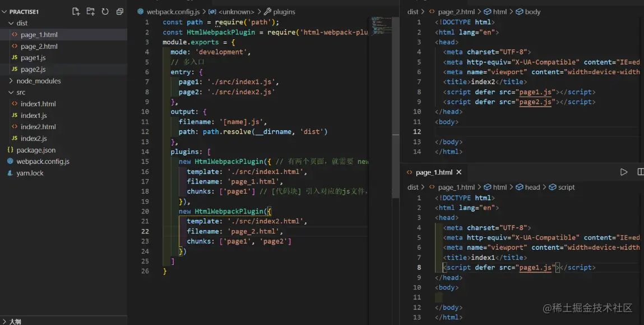
Task: Place cursor on 'development' mode value
Action: click(222, 52)
